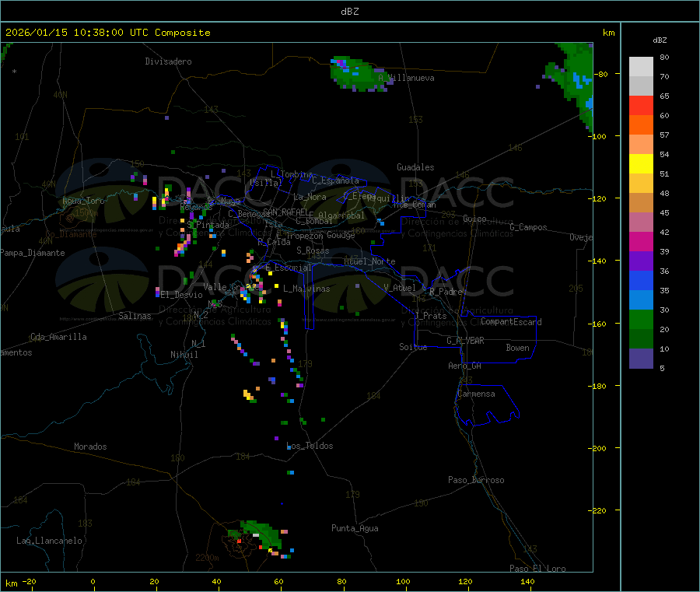Click the 140 horizontal axis tick label
Image resolution: width=700 pixels, height=592 pixels.
527,581
